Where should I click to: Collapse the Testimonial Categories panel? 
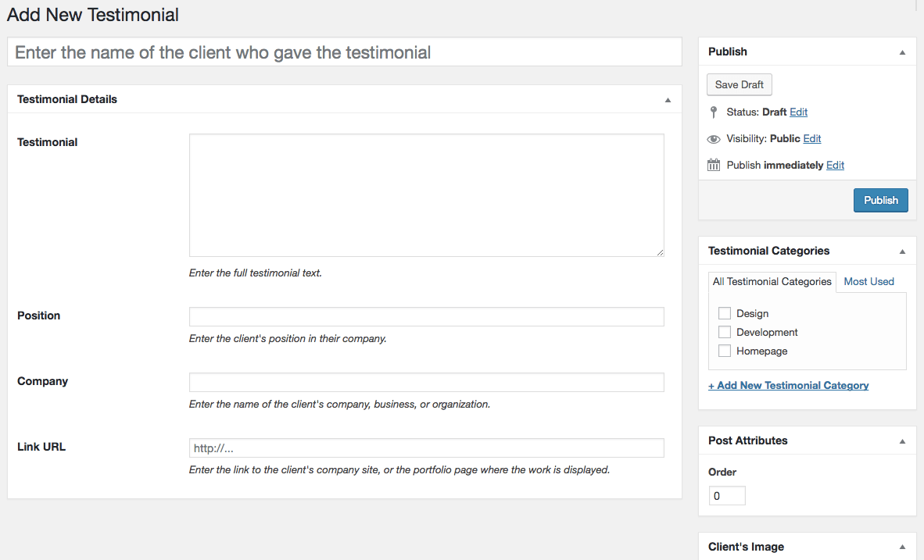point(902,251)
